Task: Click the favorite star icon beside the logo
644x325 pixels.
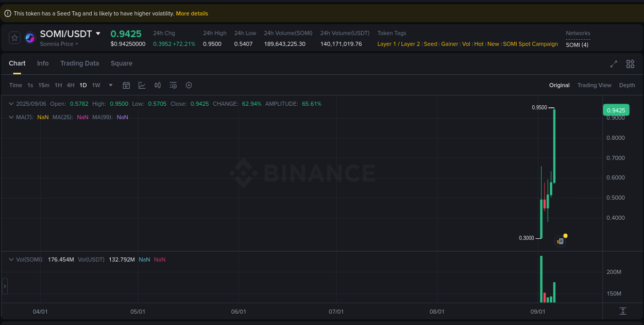Action: 14,37
